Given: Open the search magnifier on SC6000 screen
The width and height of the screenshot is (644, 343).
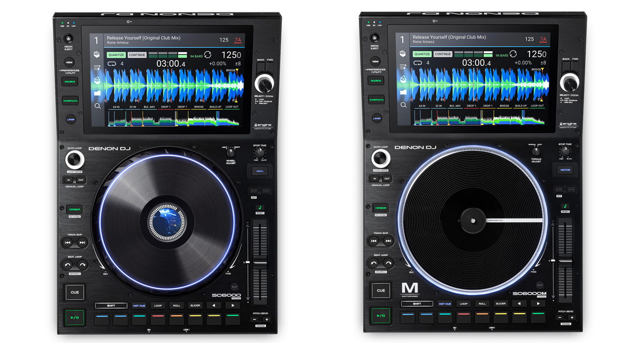Looking at the screenshot, I should point(97,106).
